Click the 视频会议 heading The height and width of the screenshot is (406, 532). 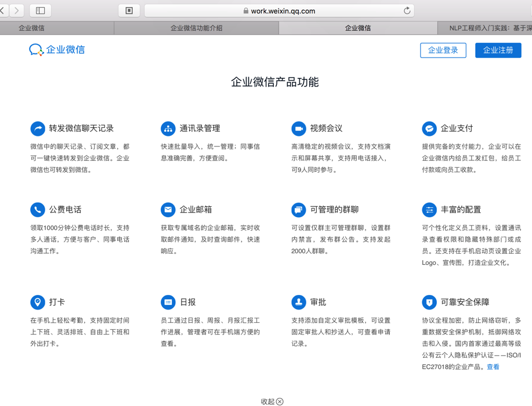coord(327,128)
